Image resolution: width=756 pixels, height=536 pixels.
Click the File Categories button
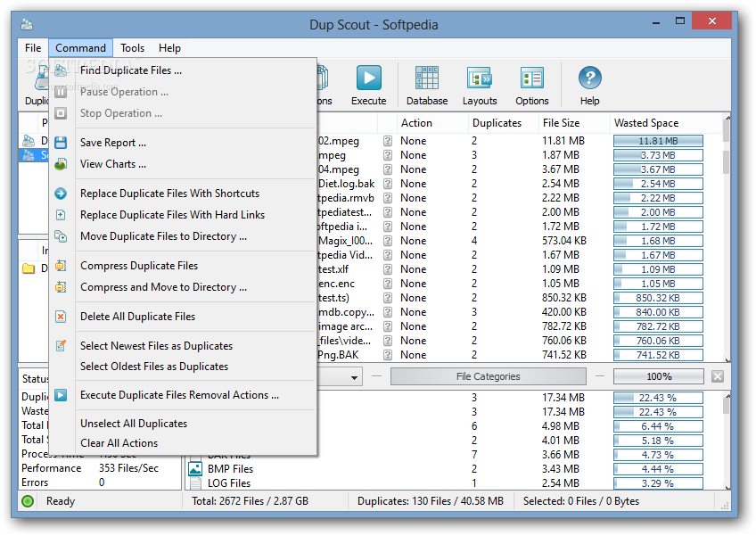tap(489, 376)
